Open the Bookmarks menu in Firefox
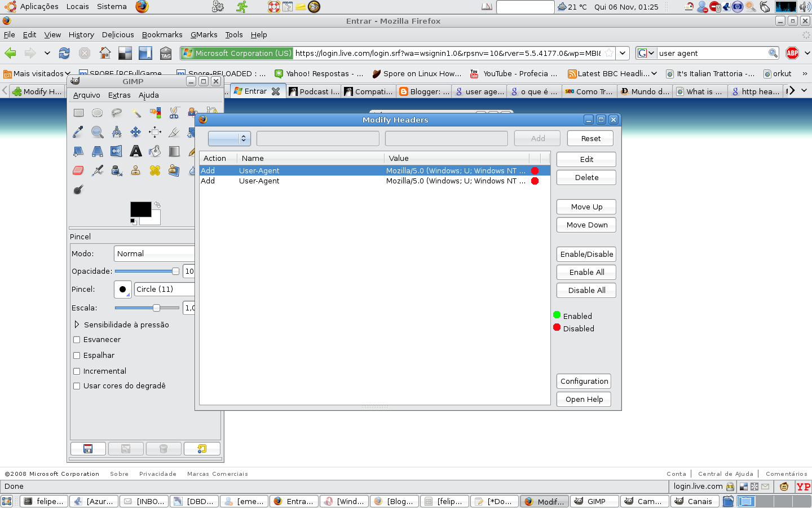This screenshot has height=508, width=812. (x=162, y=34)
